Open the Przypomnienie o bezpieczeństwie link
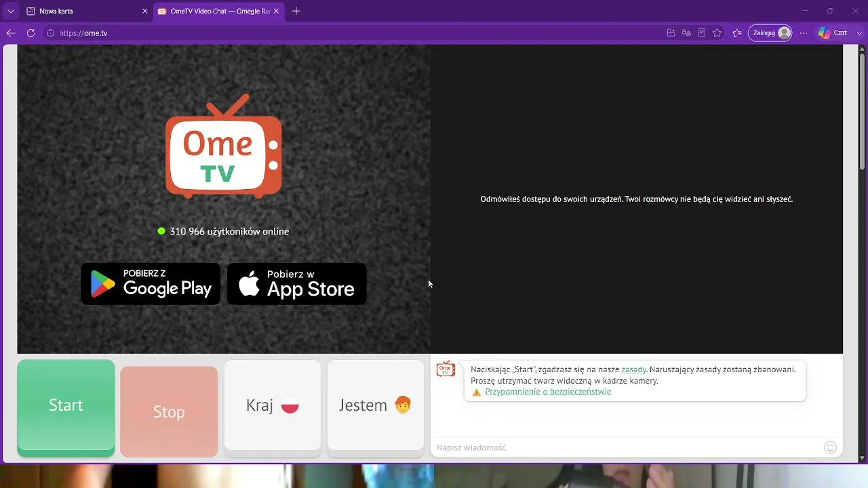The height and width of the screenshot is (488, 868). coord(548,392)
